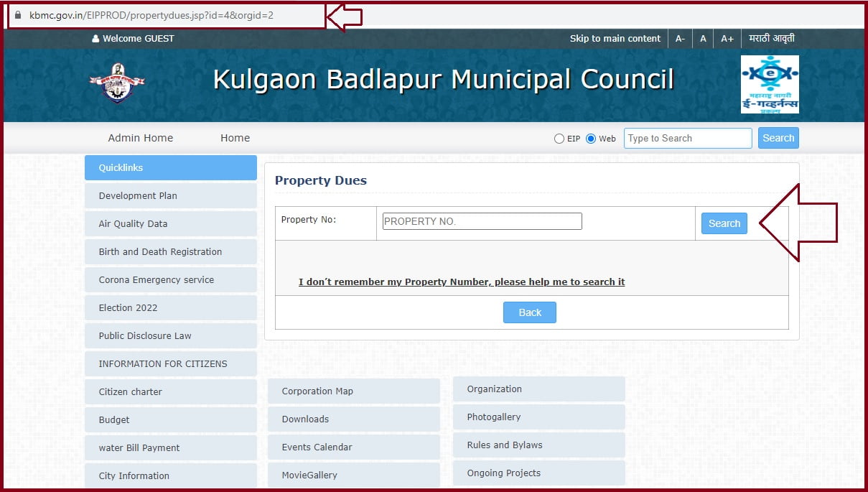Click the guest user icon beside Welcome
This screenshot has width=868, height=492.
coord(95,39)
